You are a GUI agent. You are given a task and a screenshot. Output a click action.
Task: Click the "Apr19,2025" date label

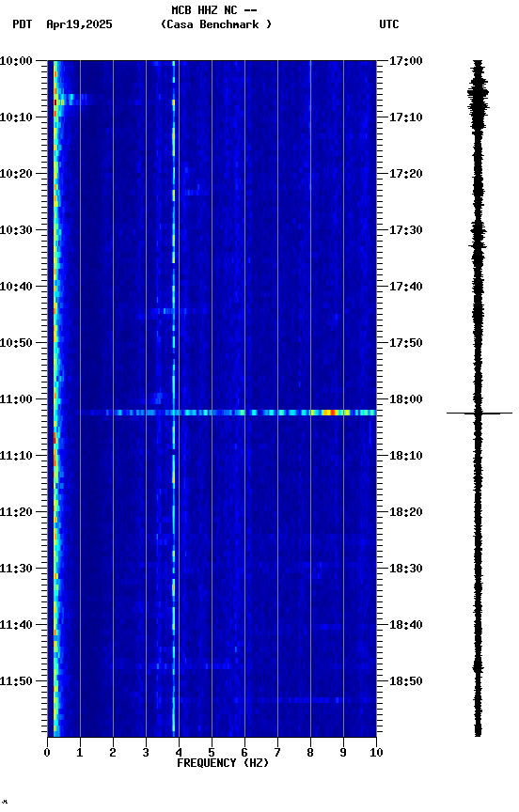coord(79,24)
